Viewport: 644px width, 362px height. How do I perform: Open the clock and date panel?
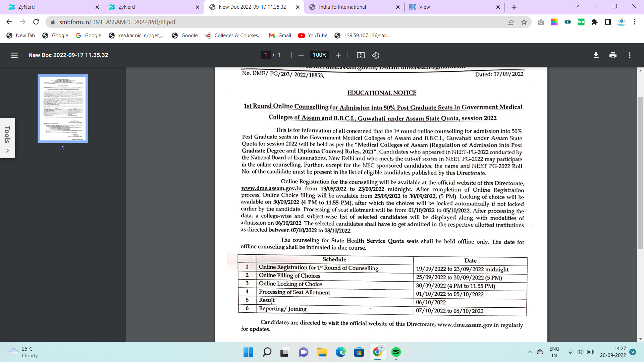(613, 352)
